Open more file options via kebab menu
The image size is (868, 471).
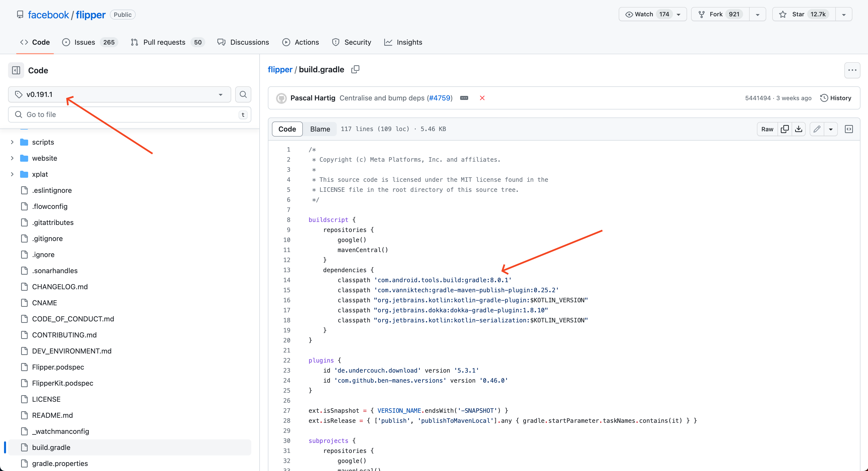point(852,70)
